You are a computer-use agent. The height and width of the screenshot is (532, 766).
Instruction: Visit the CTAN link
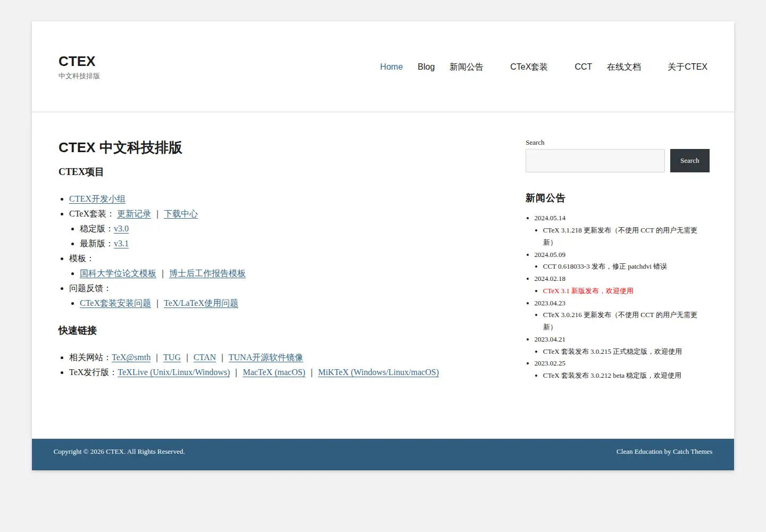click(205, 358)
